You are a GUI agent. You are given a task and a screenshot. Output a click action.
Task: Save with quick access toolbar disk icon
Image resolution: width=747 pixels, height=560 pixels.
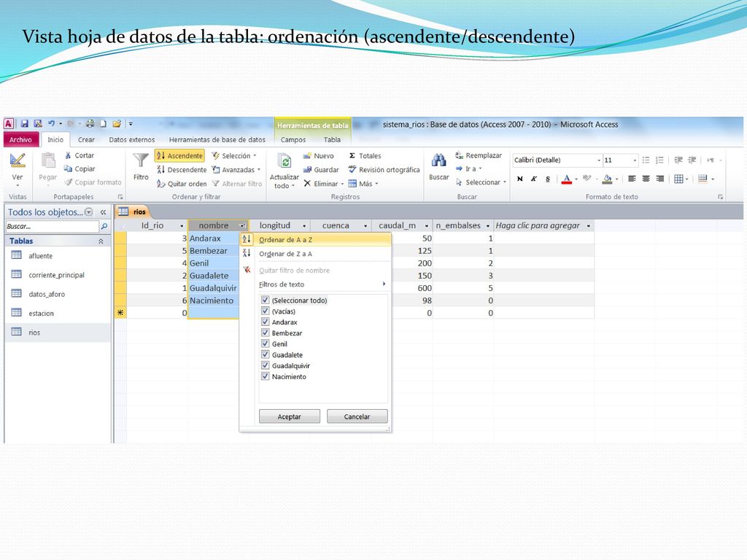[24, 124]
